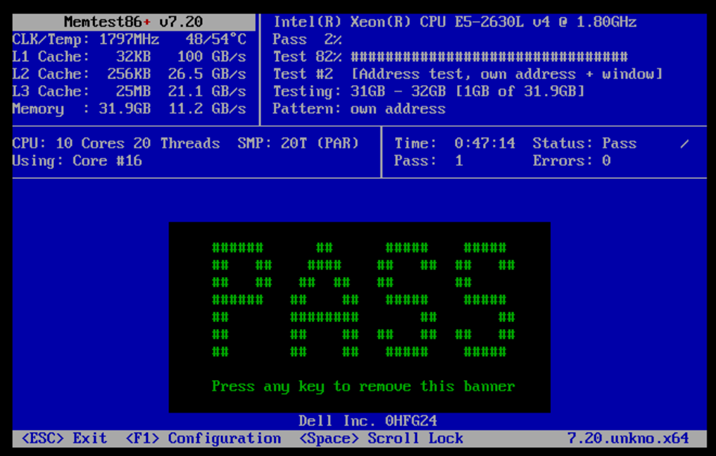Toggle <Space> Scroll Lock
Screen dimensions: 716x456
(x=381, y=438)
